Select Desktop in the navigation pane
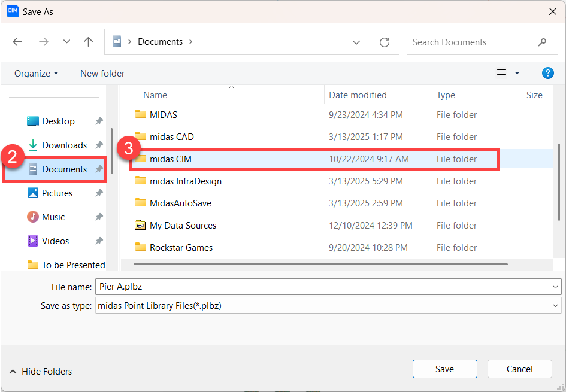566x392 pixels. point(58,121)
